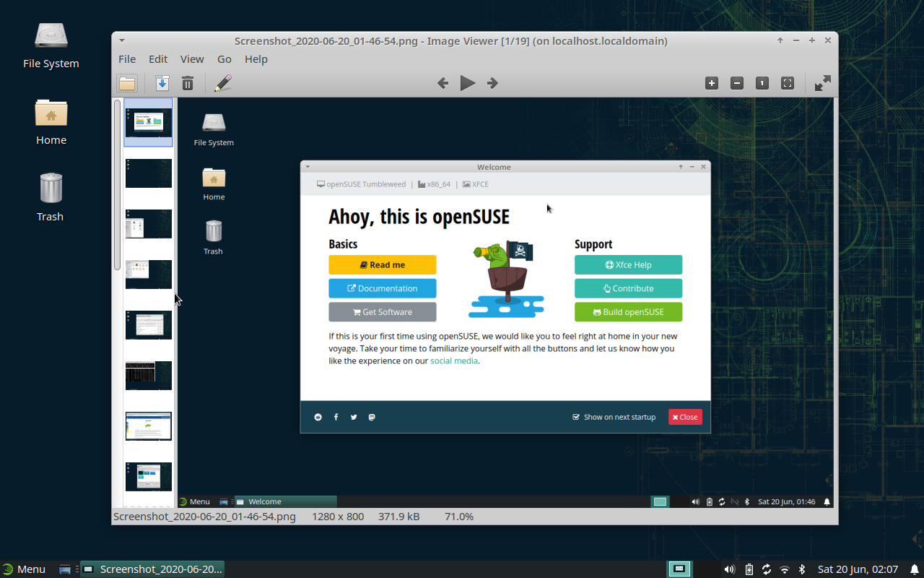Go to the next image

[x=492, y=82]
